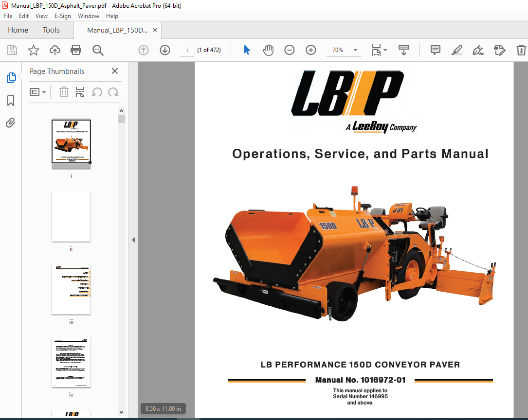Add a comment with speech bubble icon
Image resolution: width=528 pixels, height=420 pixels.
coord(436,50)
